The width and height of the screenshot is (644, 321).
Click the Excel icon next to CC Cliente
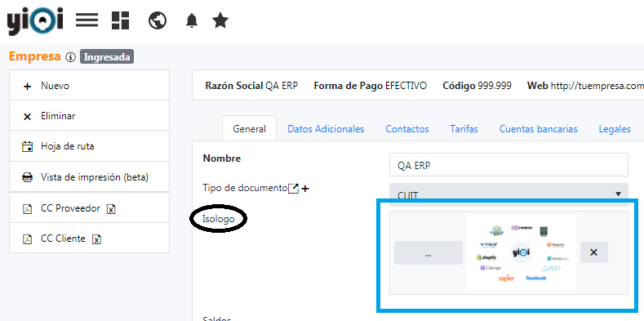tap(96, 239)
